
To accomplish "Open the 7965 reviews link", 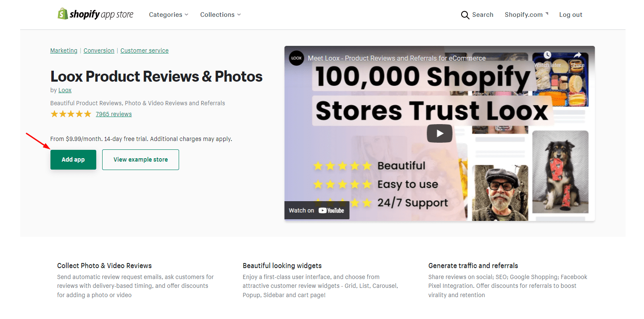I will [x=113, y=114].
